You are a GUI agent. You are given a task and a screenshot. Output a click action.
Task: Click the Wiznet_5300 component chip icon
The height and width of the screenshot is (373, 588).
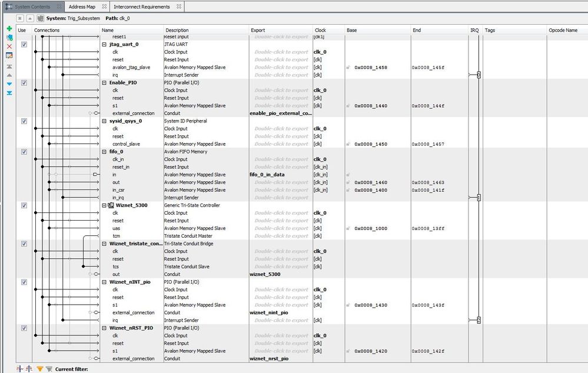click(x=111, y=205)
